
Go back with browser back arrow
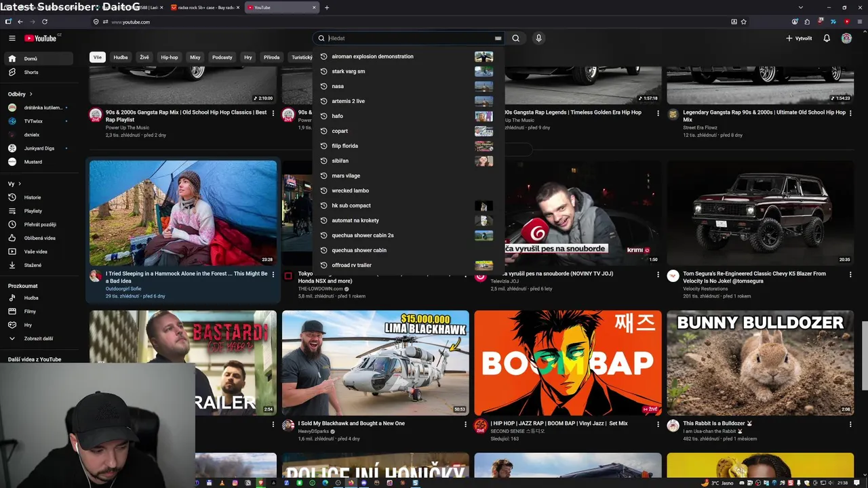20,22
